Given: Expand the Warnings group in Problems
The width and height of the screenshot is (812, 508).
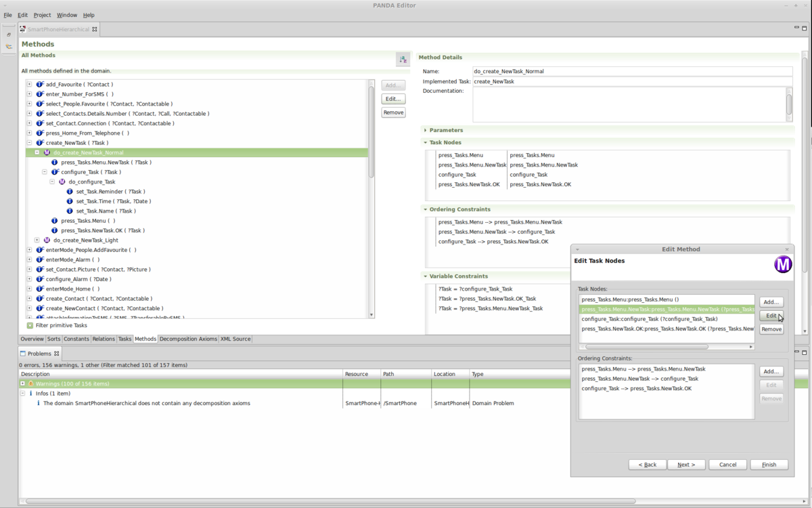Looking at the screenshot, I should tap(22, 384).
